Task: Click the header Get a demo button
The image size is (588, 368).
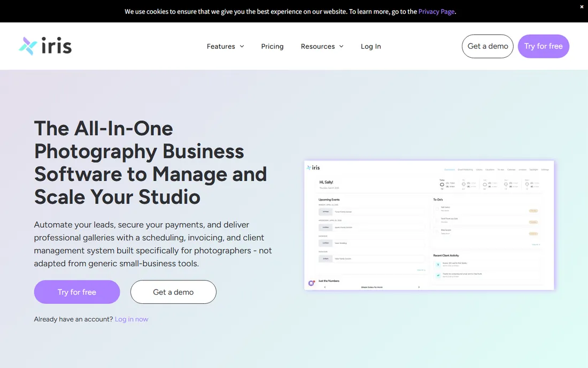Action: (488, 46)
